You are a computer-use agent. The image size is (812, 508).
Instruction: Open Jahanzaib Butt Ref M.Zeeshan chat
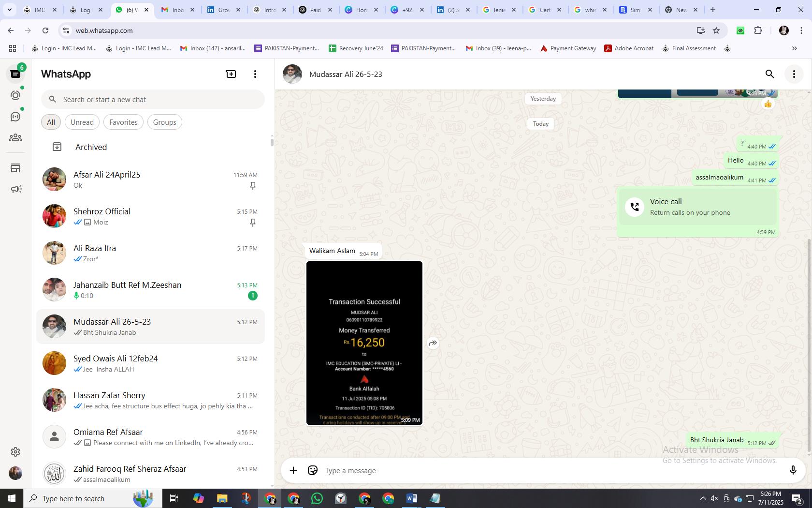tap(150, 290)
